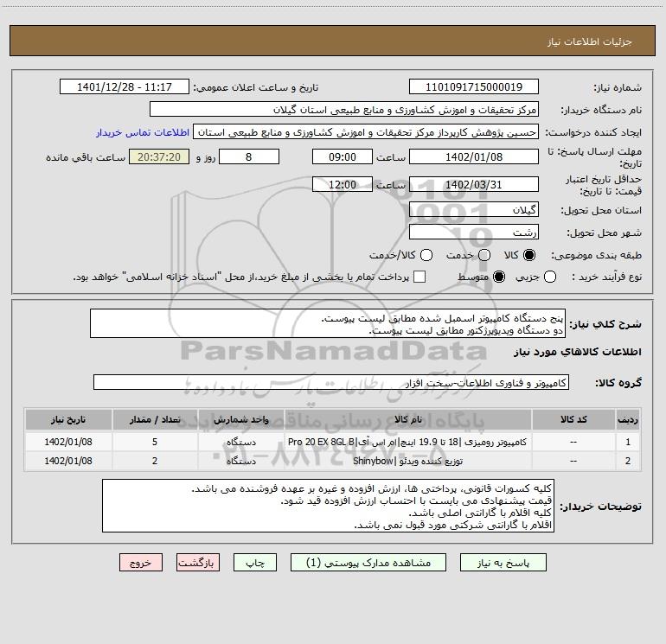
Task: Click the شرح کلی نیاز label
Action: pos(605,324)
